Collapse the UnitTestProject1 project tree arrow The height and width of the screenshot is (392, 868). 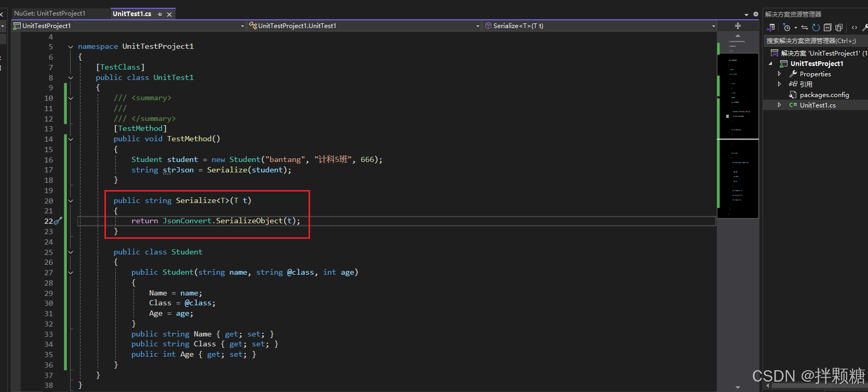pyautogui.click(x=770, y=64)
